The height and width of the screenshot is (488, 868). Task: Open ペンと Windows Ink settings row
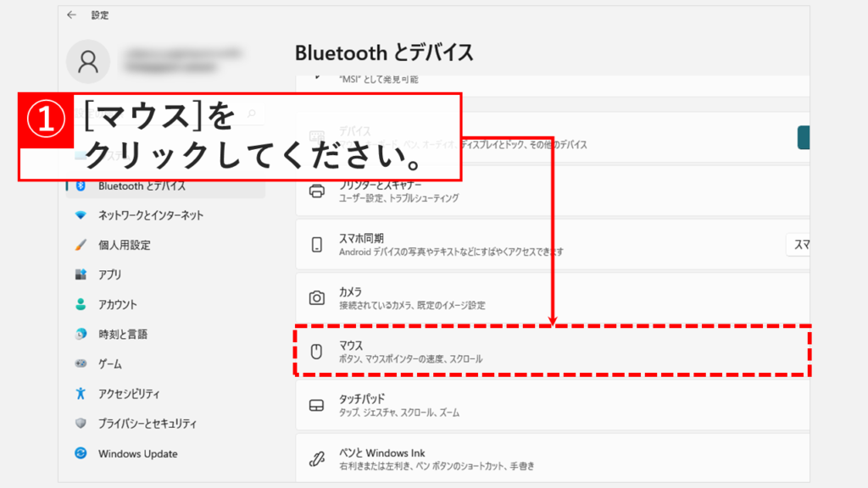tap(553, 458)
